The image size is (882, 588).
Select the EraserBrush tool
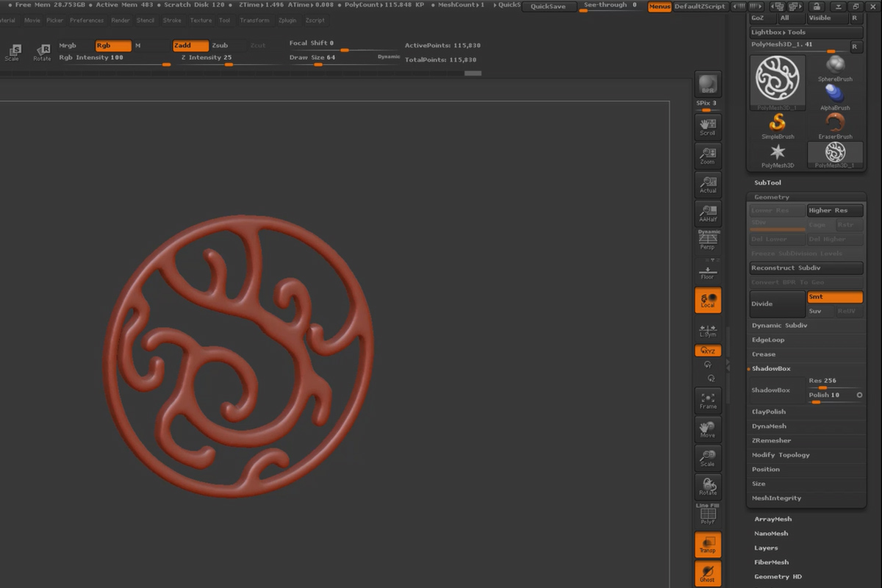tap(835, 126)
